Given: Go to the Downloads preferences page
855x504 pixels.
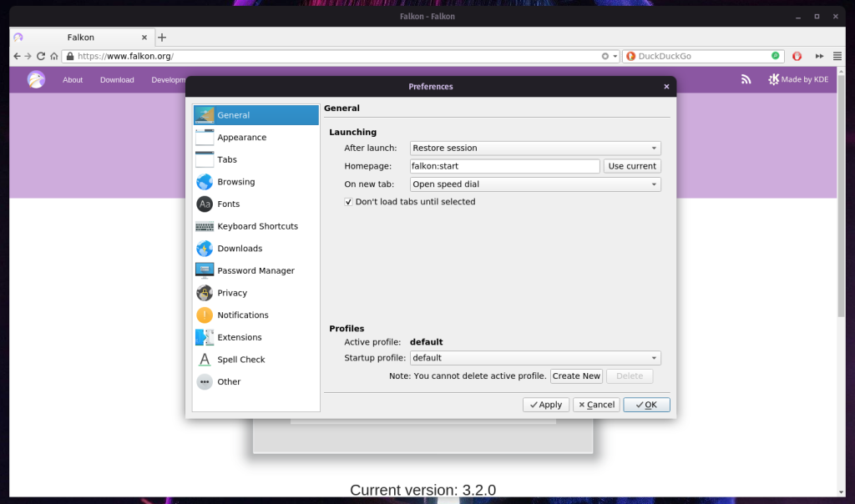Looking at the screenshot, I should (x=239, y=249).
